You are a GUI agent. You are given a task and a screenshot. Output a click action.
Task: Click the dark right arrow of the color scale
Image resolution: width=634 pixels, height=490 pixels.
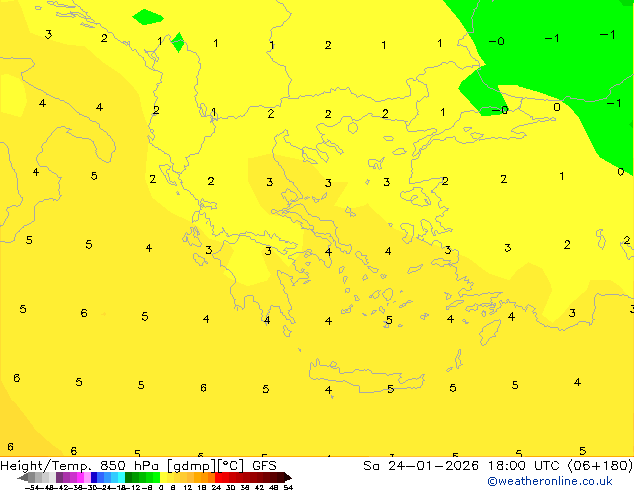click(287, 477)
